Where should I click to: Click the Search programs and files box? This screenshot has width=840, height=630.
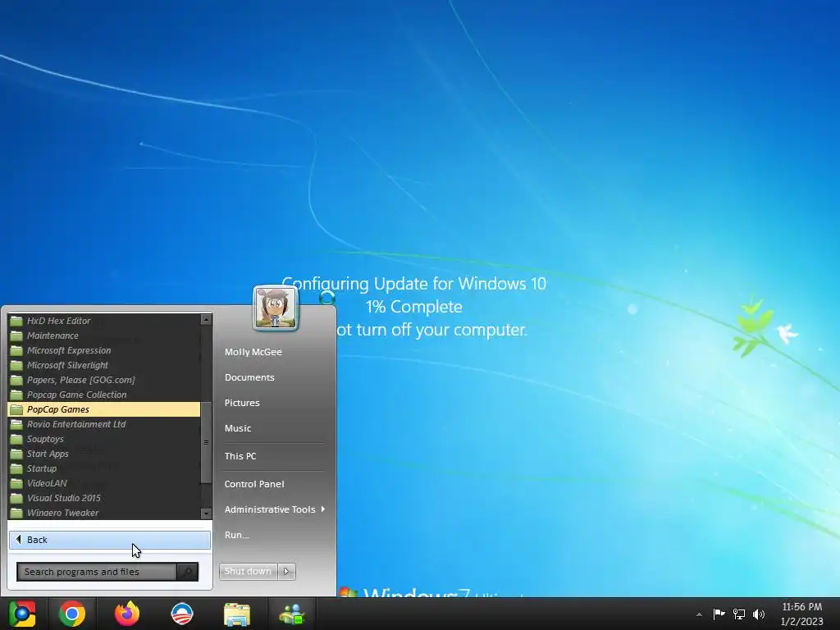point(97,572)
